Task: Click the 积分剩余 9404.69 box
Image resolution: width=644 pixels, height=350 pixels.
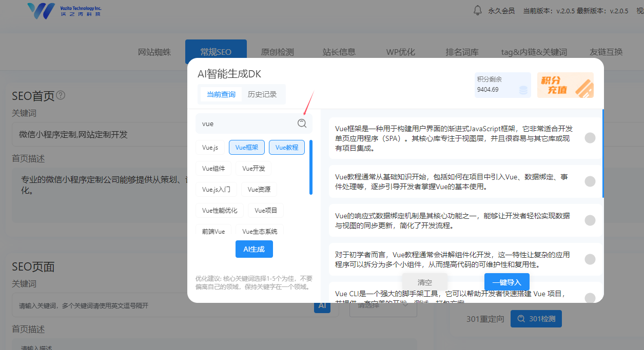Action: [x=502, y=85]
